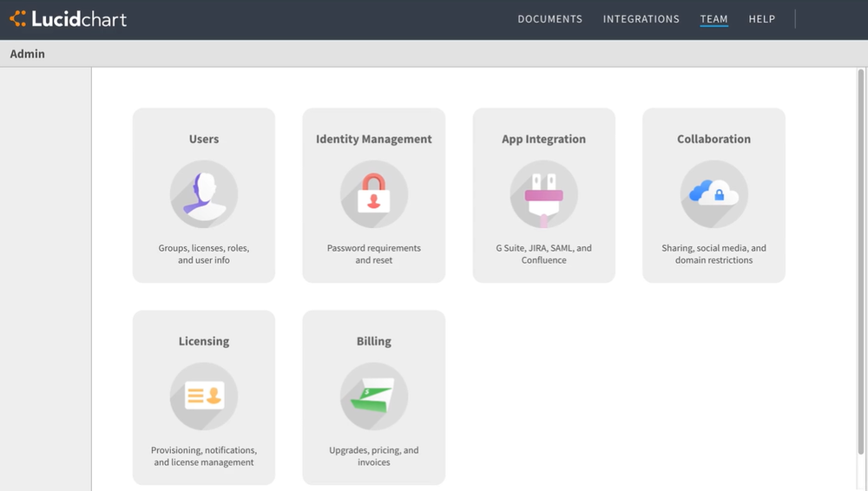The height and width of the screenshot is (491, 868).
Task: Click the Users silhouette icon
Action: [x=204, y=194]
